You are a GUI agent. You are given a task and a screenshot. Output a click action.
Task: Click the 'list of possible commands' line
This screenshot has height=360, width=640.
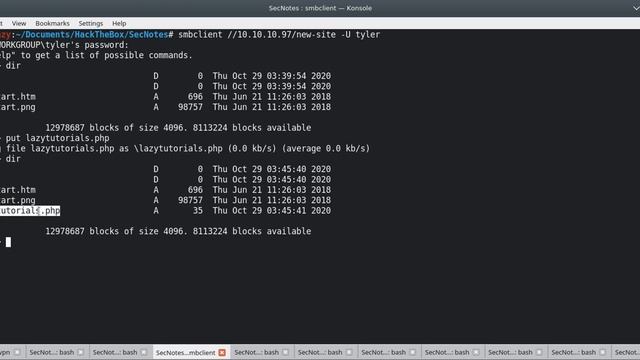click(x=96, y=55)
